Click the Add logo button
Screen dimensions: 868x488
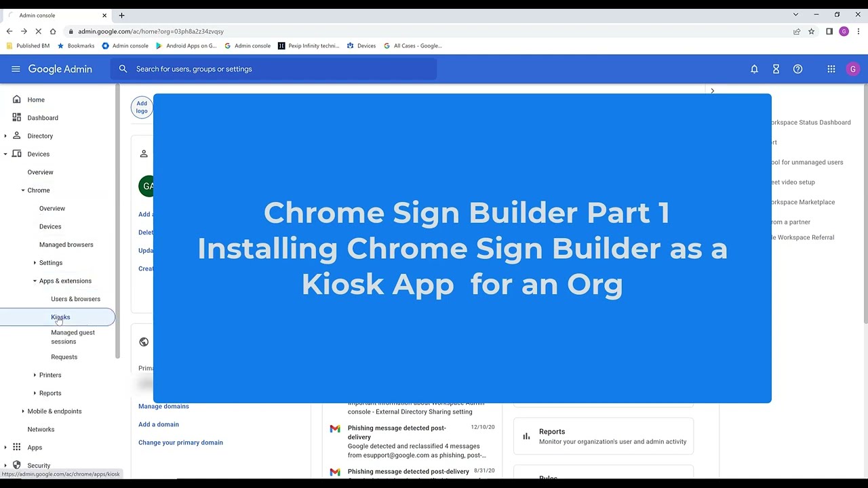(x=142, y=107)
